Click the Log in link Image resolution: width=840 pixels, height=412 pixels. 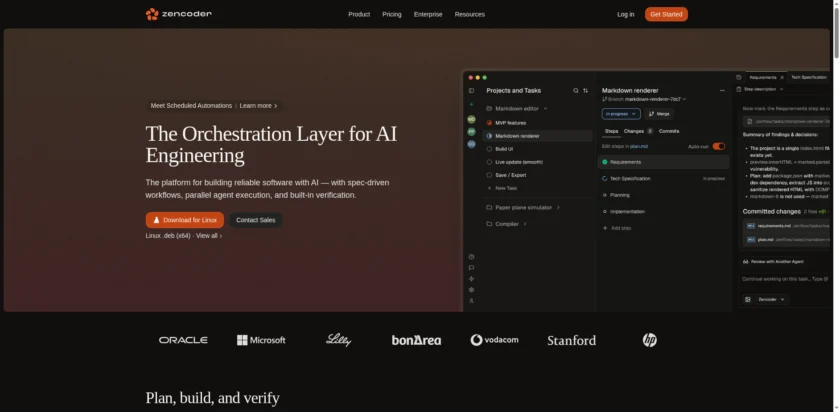625,14
